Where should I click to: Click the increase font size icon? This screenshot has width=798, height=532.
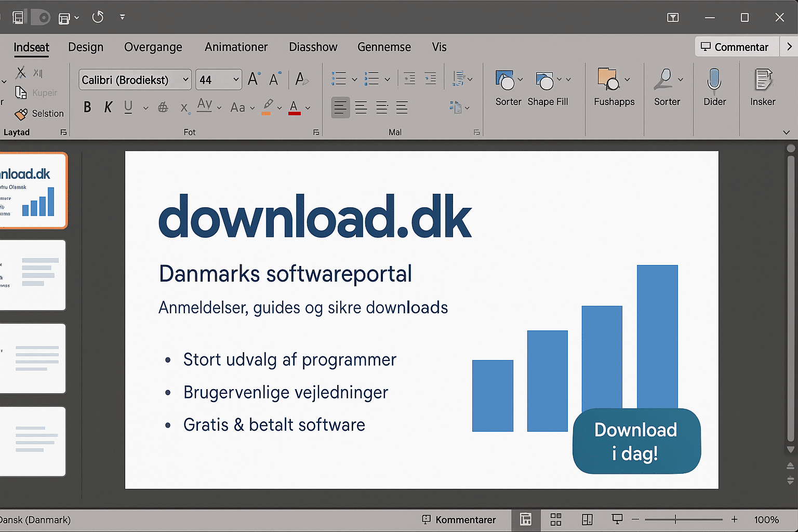click(253, 78)
